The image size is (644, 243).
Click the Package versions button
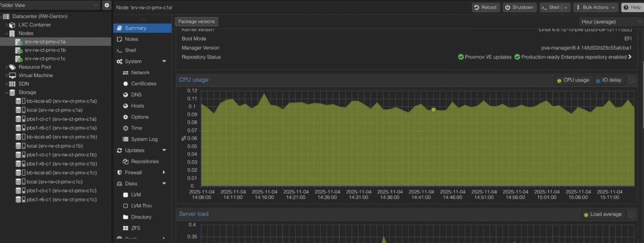tap(196, 21)
